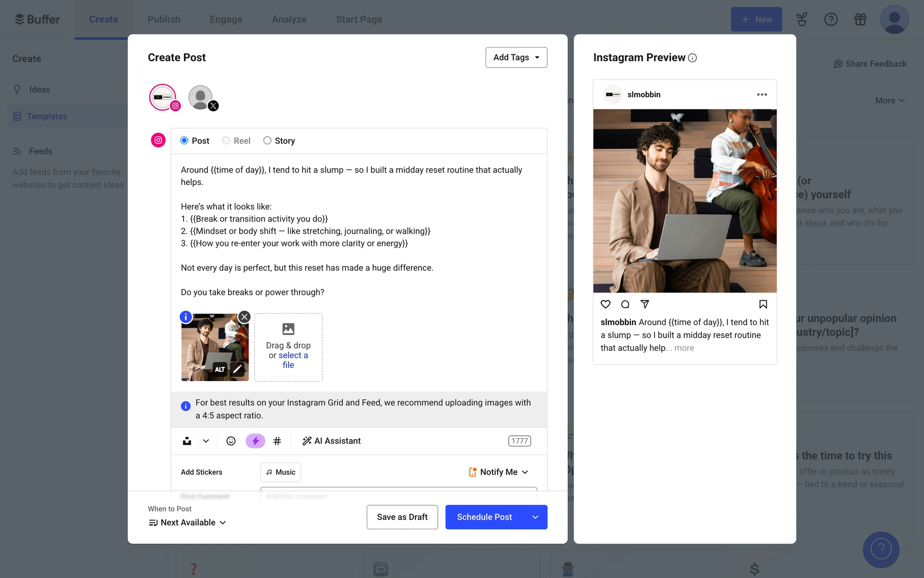
Task: Like the post in Instagram preview
Action: tap(605, 304)
